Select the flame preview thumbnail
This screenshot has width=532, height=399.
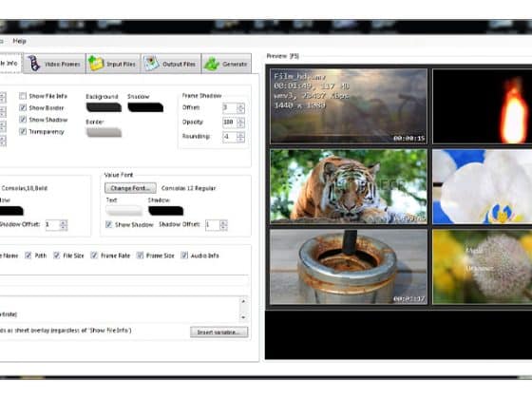(483, 106)
